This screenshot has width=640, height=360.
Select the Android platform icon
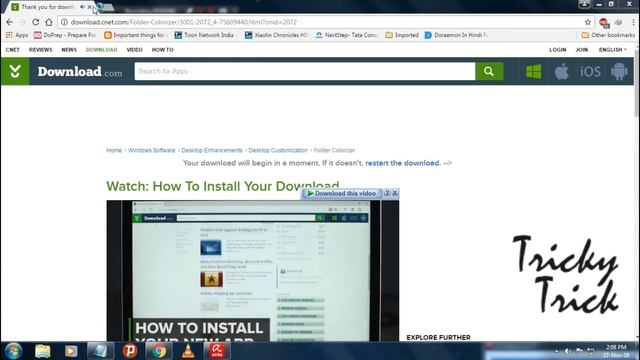pyautogui.click(x=619, y=71)
